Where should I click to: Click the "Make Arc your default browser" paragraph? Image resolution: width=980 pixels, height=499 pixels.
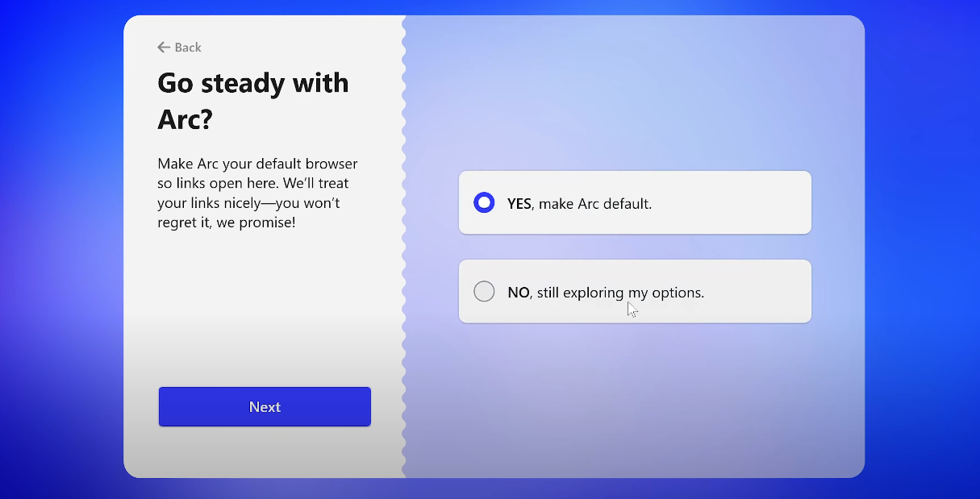(258, 193)
